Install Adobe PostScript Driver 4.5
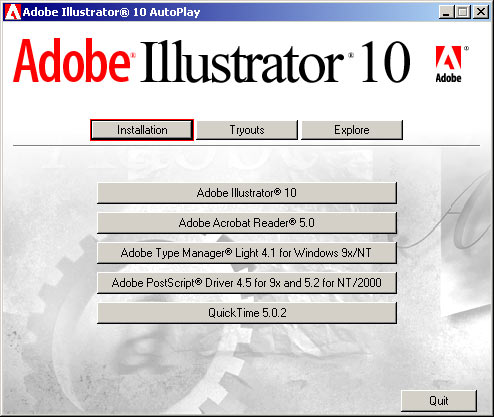Screen dimensions: 494x417 tap(247, 283)
